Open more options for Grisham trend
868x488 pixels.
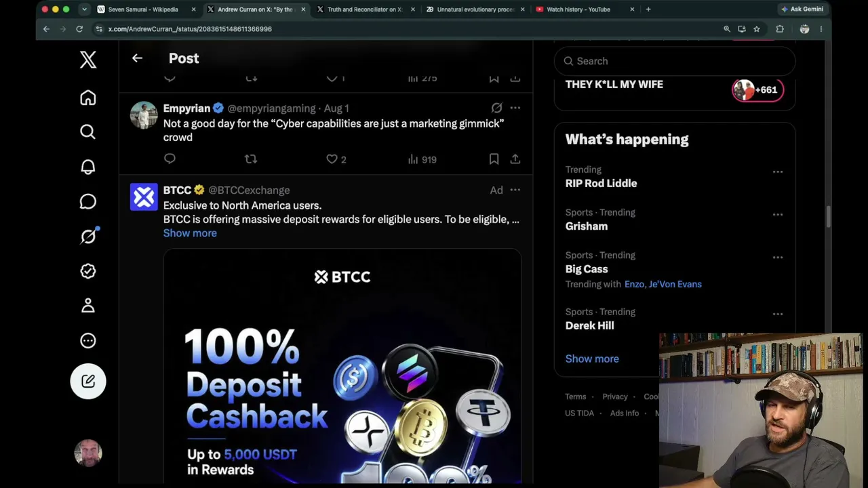coord(778,214)
